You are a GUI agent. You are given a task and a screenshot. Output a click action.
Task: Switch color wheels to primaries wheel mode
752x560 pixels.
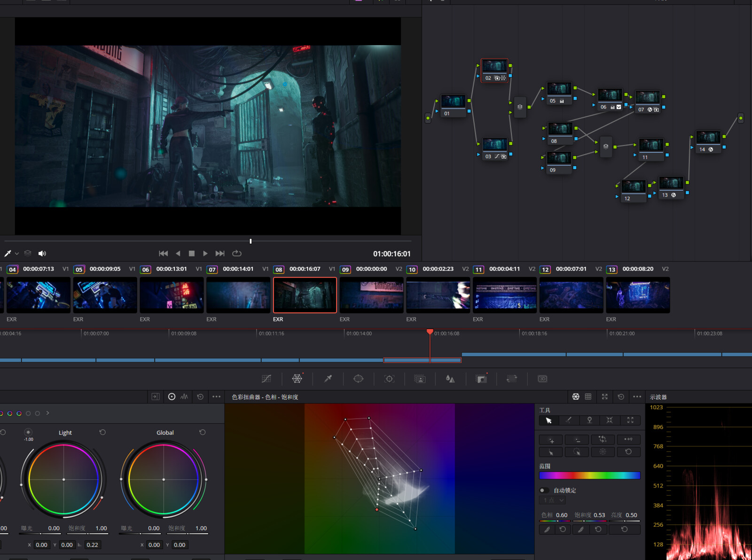172,397
